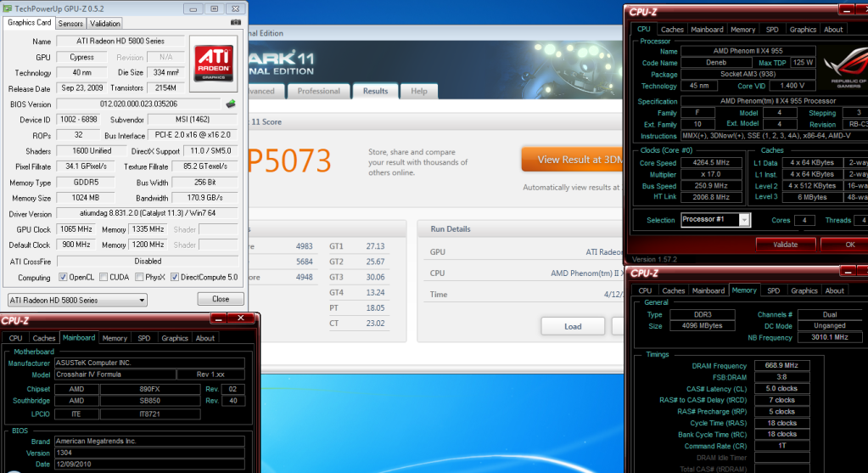Click the Load button under Run Details
The height and width of the screenshot is (473, 868).
[x=573, y=326]
